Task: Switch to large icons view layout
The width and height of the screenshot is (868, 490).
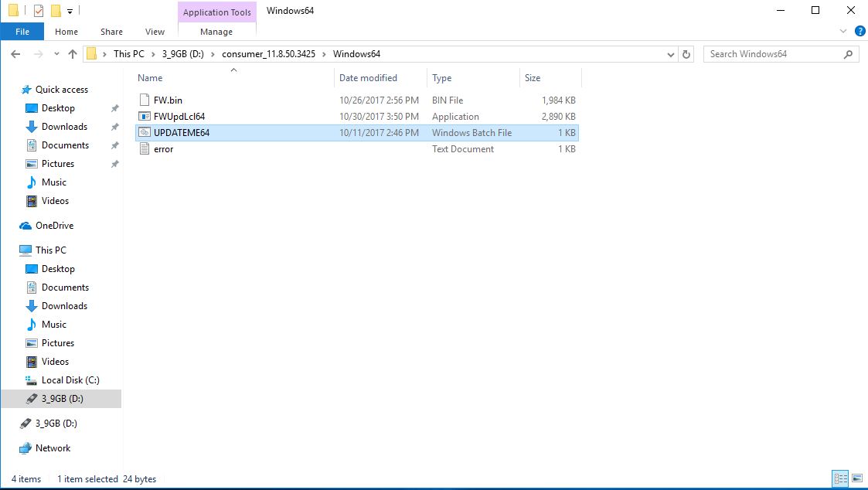Action: tap(856, 479)
